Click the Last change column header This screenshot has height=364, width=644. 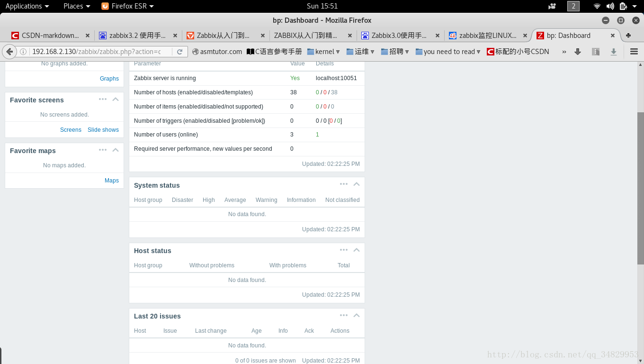tap(211, 331)
